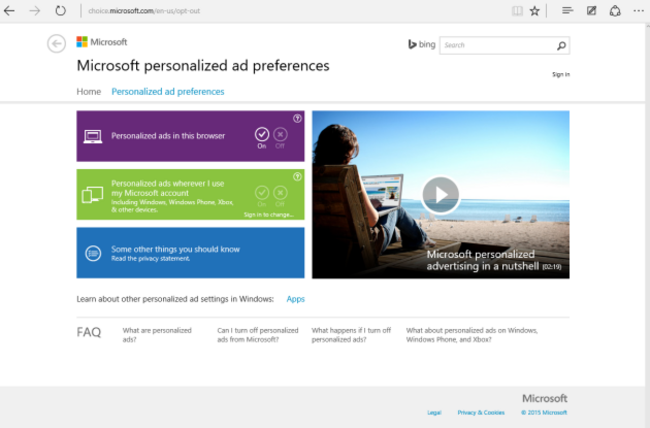Open help icon on purple browser tile
Viewport: 650px width, 428px height.
pyautogui.click(x=297, y=119)
